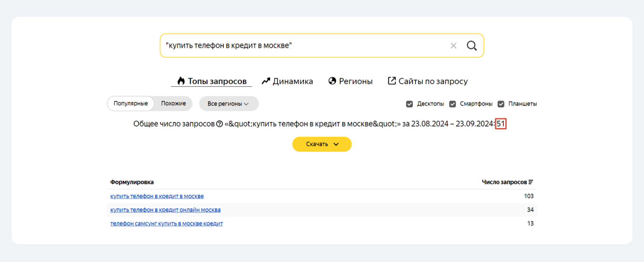
Task: Clear the search field with the X icon
Action: 453,46
